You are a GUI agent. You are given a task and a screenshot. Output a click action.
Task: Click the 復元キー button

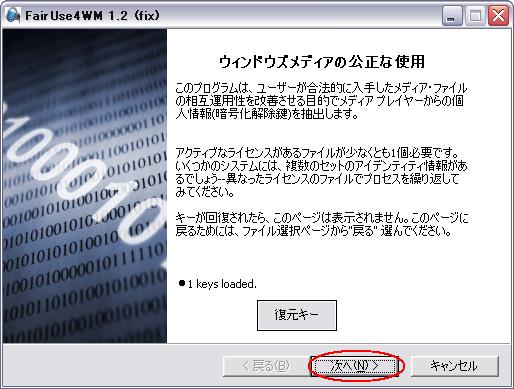click(x=297, y=315)
